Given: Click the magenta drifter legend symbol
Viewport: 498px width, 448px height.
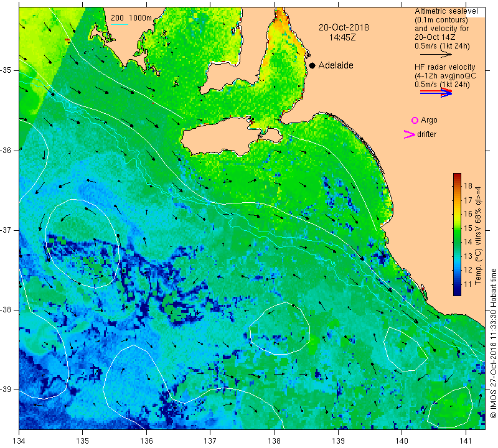Looking at the screenshot, I should tap(410, 134).
